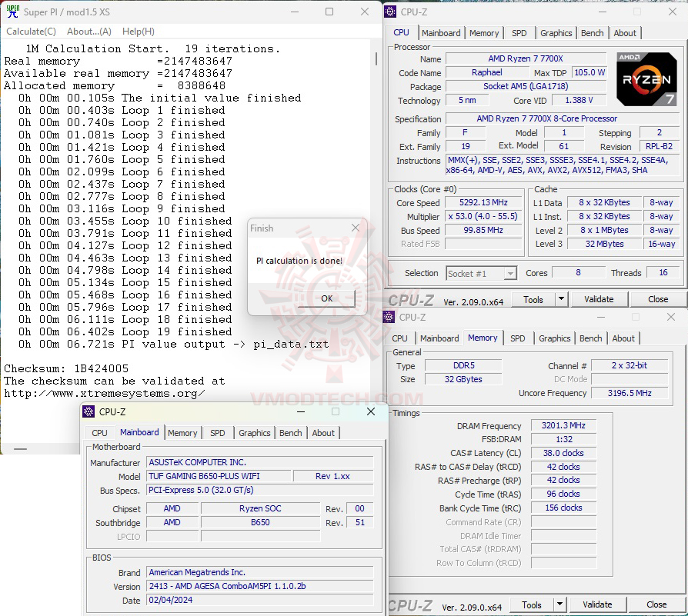The height and width of the screenshot is (616, 688).
Task: Expand Tools dropdown arrow in top CPU-Z window
Action: [561, 300]
